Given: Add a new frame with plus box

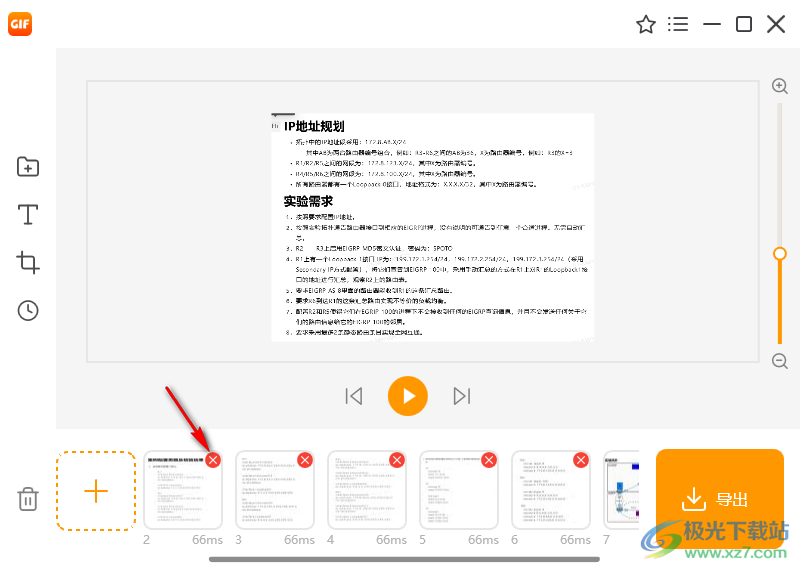Looking at the screenshot, I should tap(95, 491).
